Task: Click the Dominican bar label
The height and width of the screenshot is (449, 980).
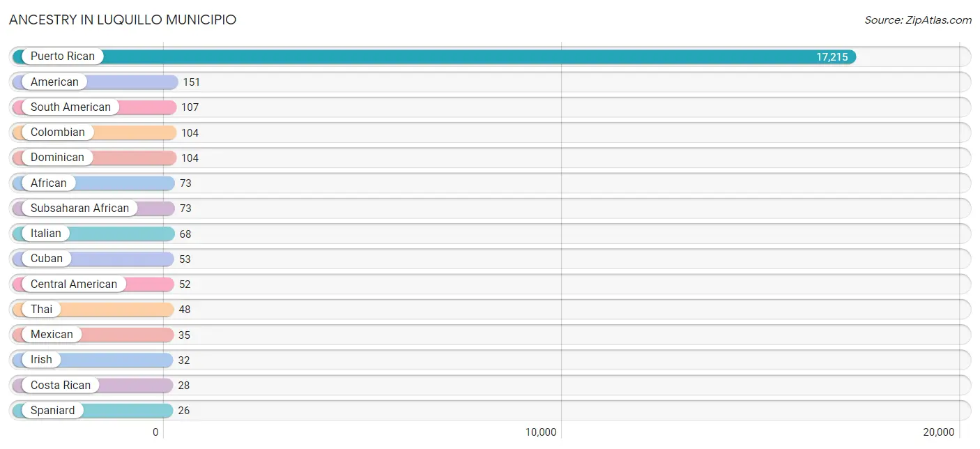Action: point(57,158)
